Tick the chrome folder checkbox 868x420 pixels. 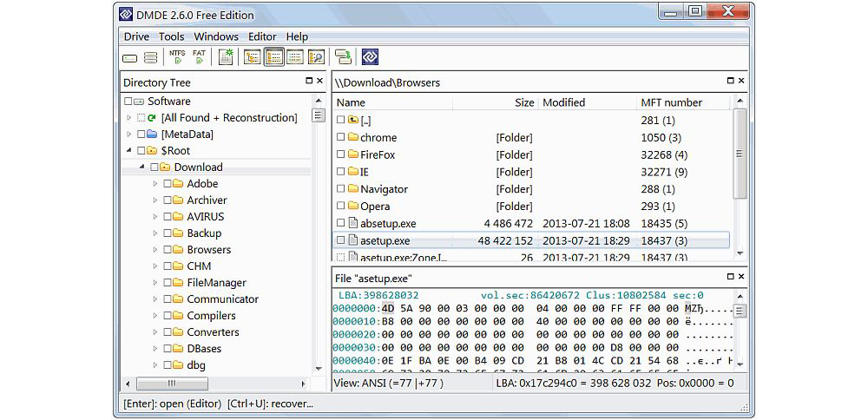pos(341,137)
